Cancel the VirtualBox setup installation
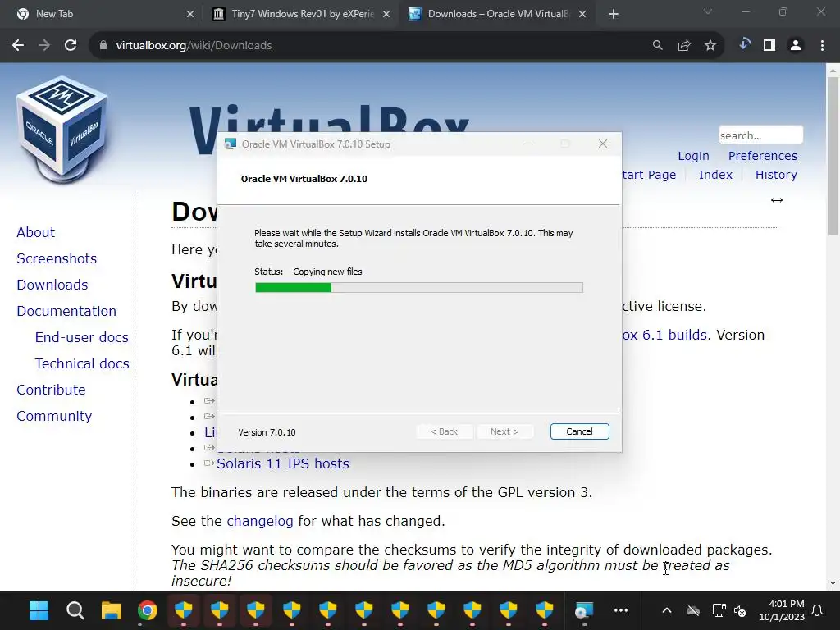Screen dimensions: 840x630 [x=579, y=431]
